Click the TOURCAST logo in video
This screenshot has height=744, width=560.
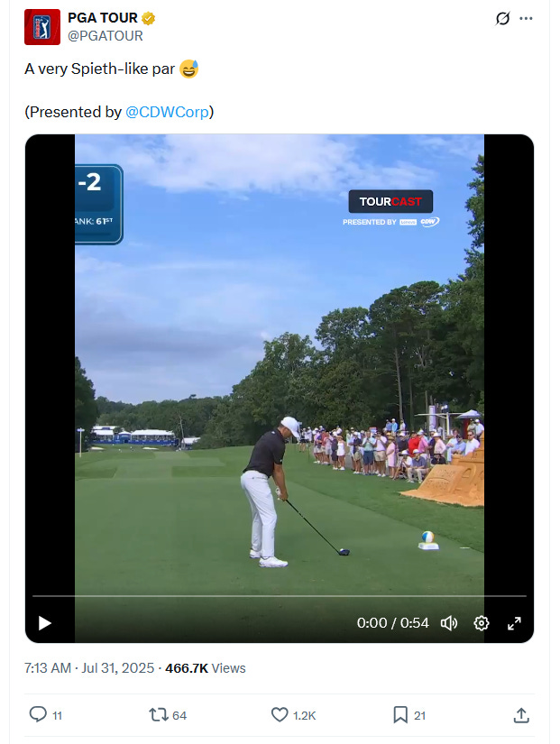pos(390,202)
